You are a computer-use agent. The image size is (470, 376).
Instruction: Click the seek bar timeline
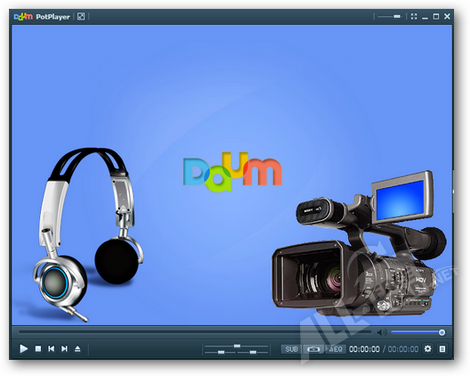[195, 332]
